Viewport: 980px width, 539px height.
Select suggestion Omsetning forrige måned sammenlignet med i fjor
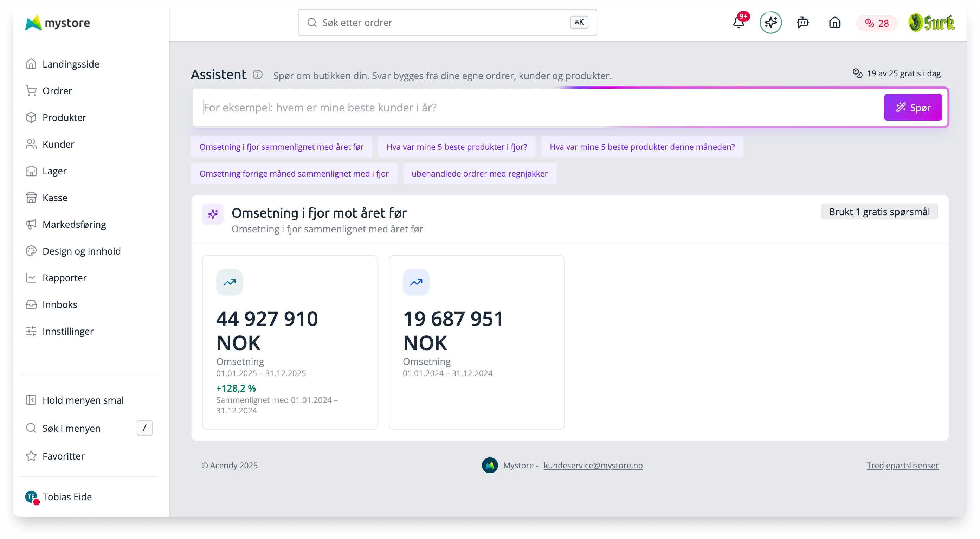[294, 174]
